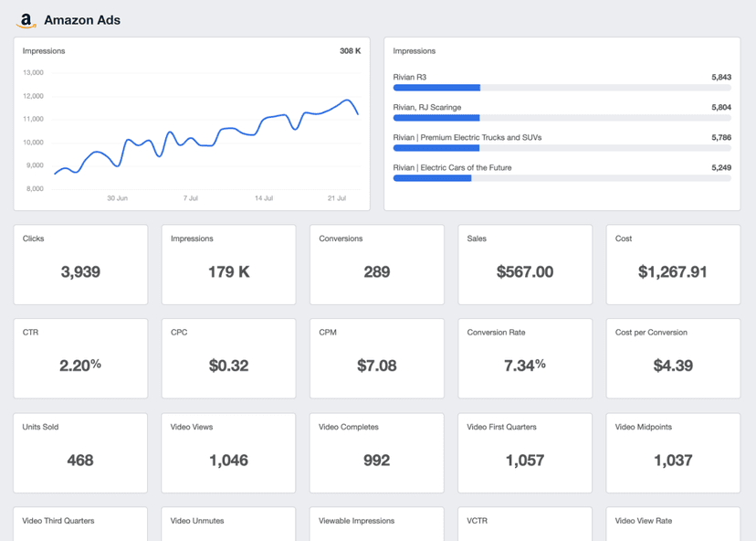Open the Impressions summary card showing 179 K
The width and height of the screenshot is (756, 541).
point(228,264)
